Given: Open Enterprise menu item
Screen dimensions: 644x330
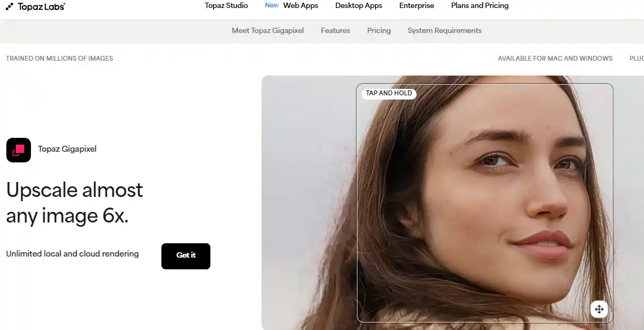Looking at the screenshot, I should (417, 5).
